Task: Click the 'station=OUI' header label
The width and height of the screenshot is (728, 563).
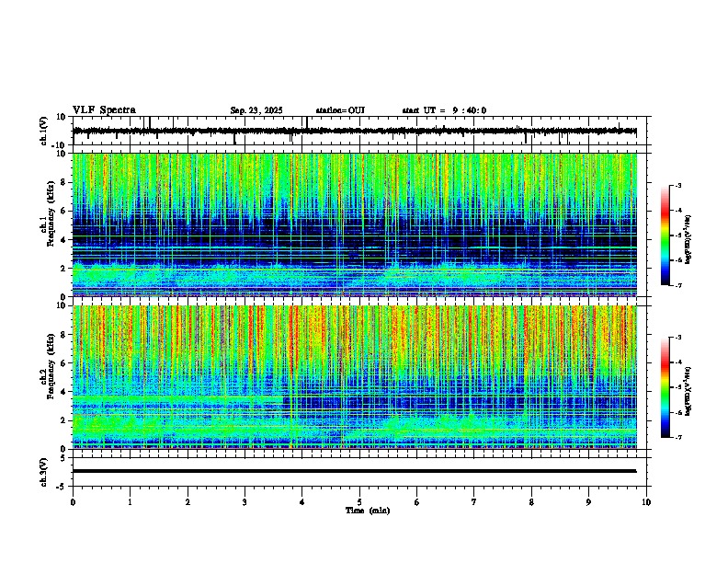Action: tap(340, 110)
